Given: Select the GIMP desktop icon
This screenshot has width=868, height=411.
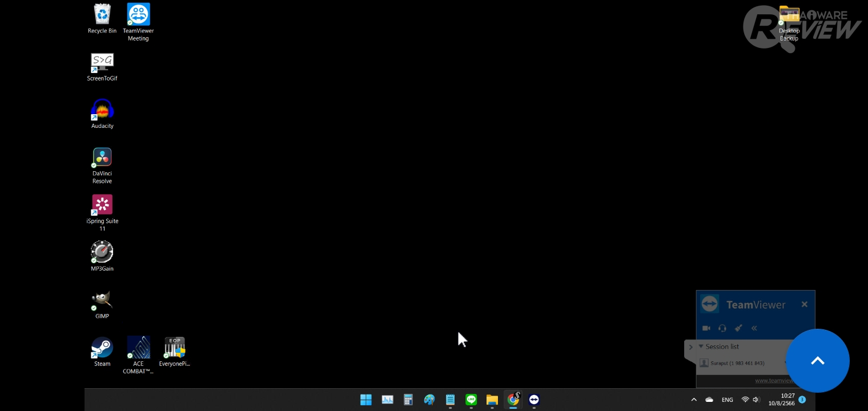Looking at the screenshot, I should [102, 304].
